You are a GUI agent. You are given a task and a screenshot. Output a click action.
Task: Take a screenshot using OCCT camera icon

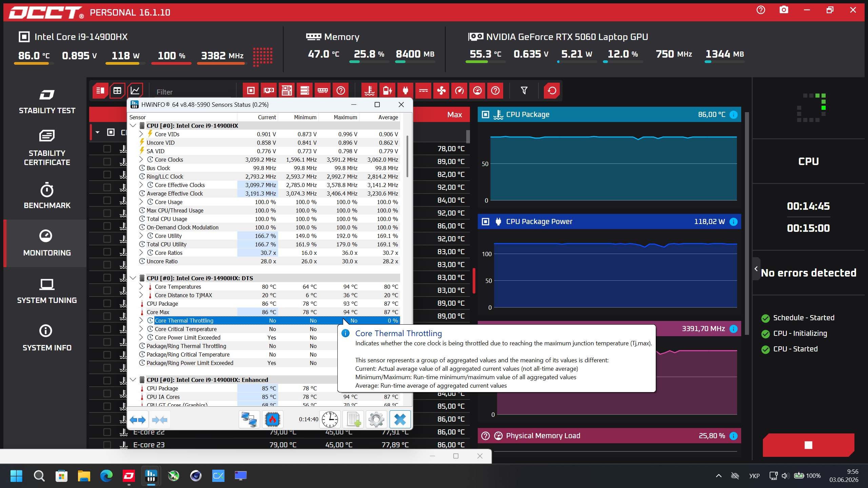784,10
